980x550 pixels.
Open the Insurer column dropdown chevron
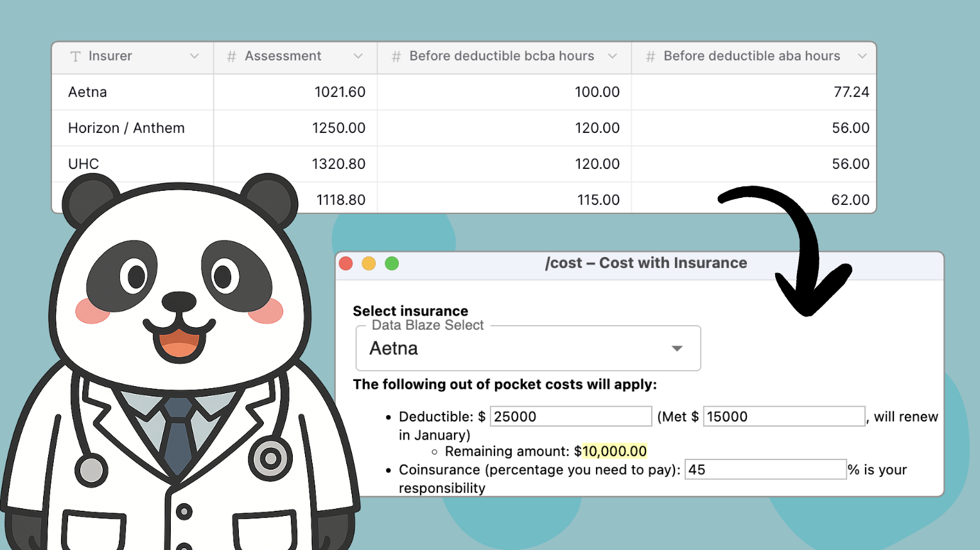coord(194,57)
